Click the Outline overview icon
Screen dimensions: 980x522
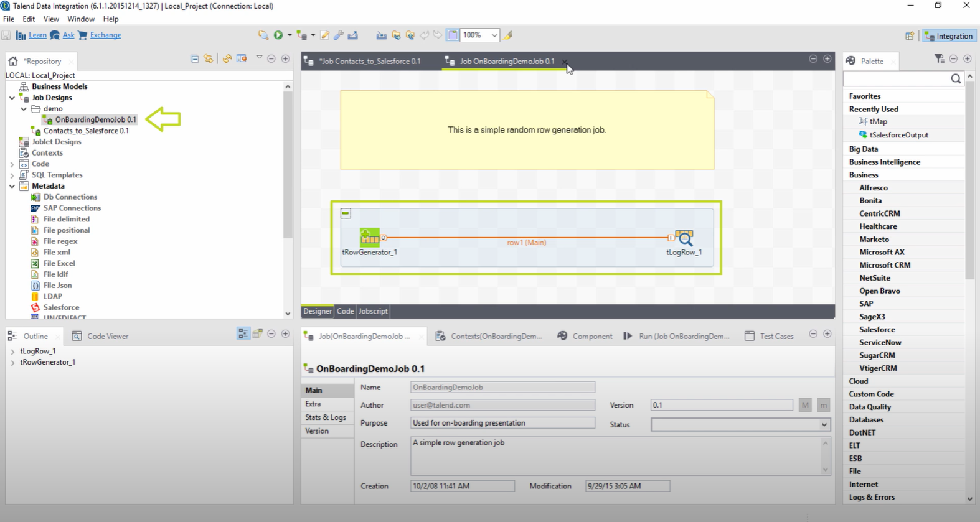[x=257, y=334]
